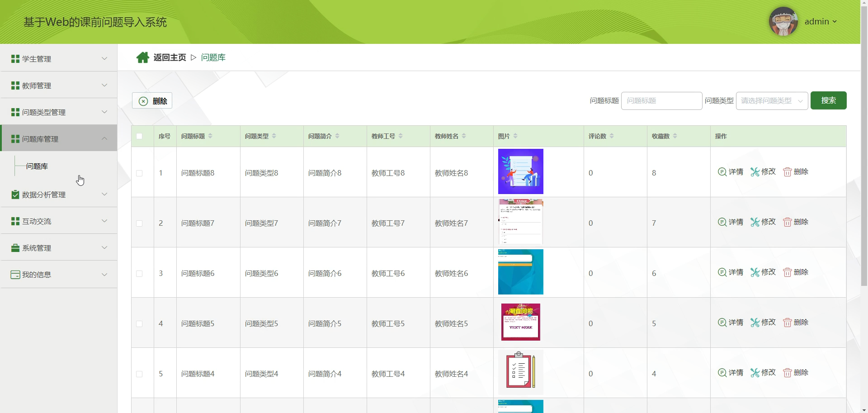Sort by 教师姓名 column arrows
This screenshot has height=413, width=868.
click(x=464, y=136)
